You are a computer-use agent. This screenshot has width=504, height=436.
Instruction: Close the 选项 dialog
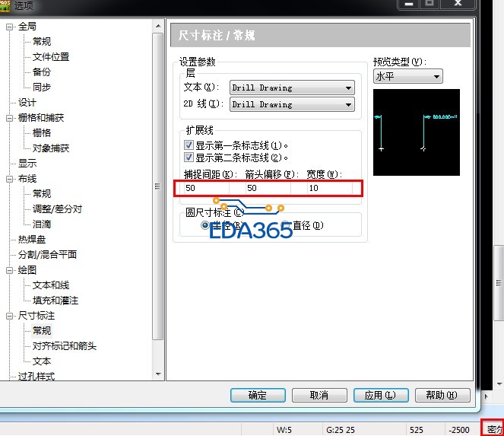(458, 4)
